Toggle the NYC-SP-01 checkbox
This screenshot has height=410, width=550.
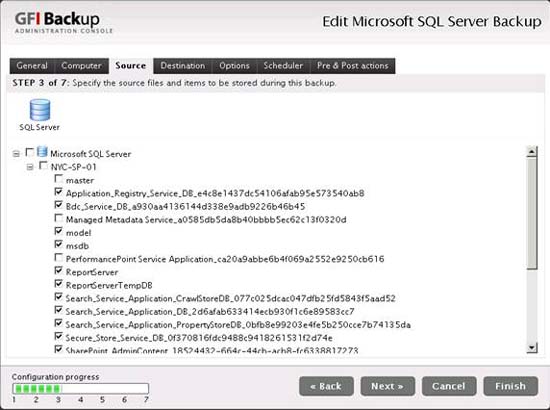[43, 165]
